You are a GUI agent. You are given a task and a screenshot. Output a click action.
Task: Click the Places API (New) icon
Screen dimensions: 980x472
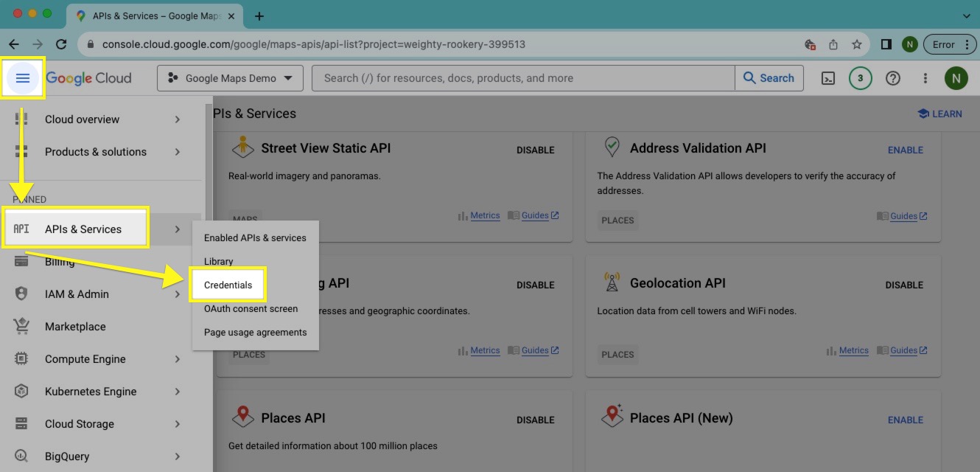coord(612,417)
